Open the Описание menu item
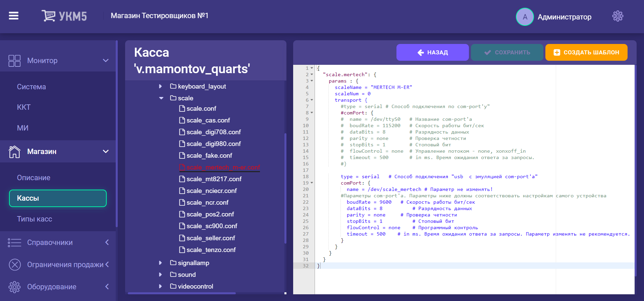This screenshot has width=644, height=301. (34, 178)
